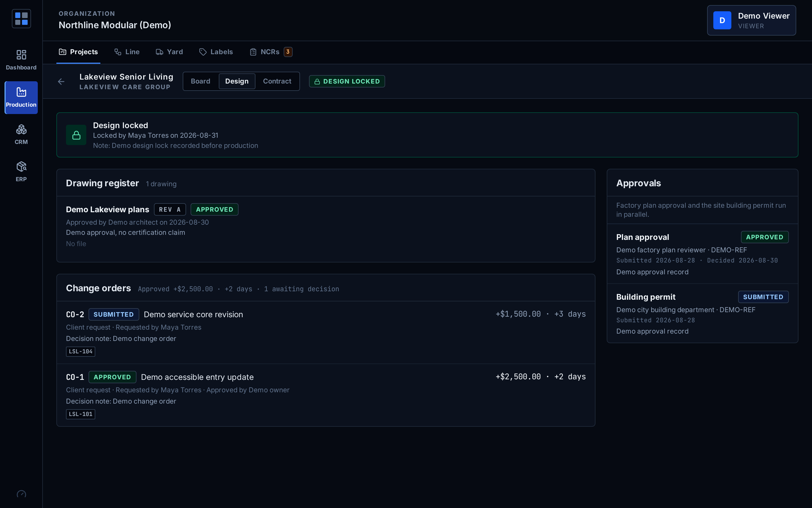The height and width of the screenshot is (508, 812).
Task: Click the Northline Modular (Demo) organization name
Action: 115,25
